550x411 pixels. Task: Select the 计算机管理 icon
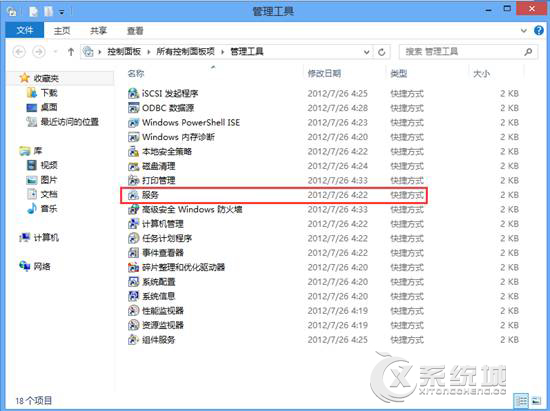tap(134, 224)
